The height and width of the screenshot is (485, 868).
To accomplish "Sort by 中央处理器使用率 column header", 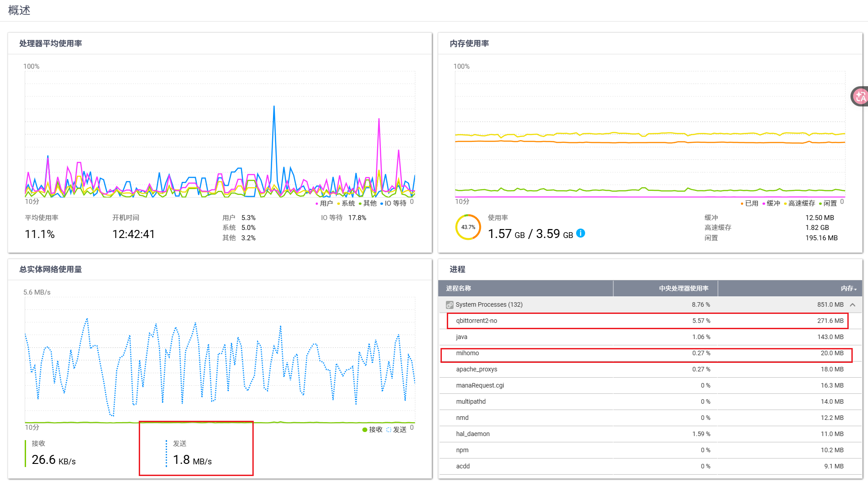I will tap(683, 288).
